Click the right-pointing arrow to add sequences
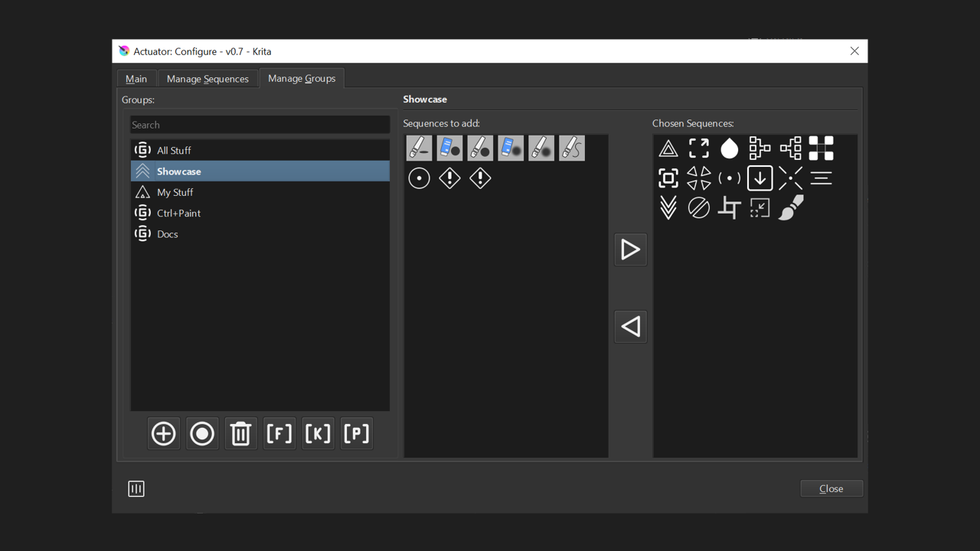The image size is (980, 551). click(630, 249)
